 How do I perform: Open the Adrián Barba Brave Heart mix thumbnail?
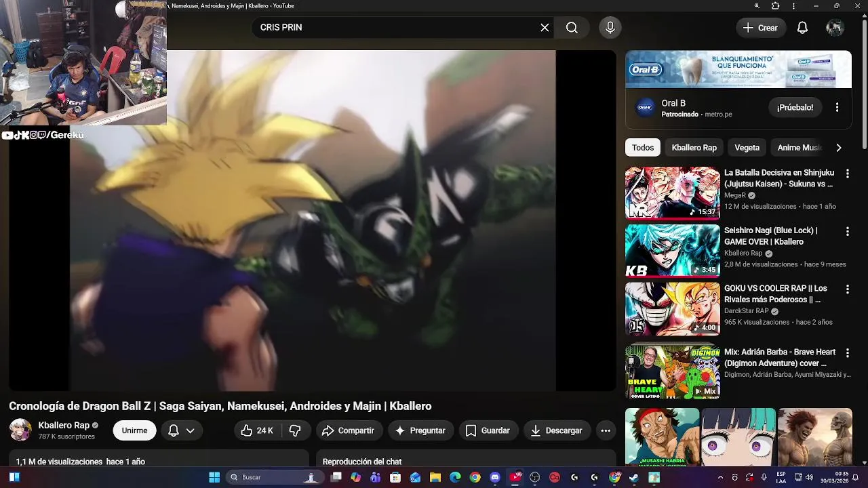[x=672, y=372]
